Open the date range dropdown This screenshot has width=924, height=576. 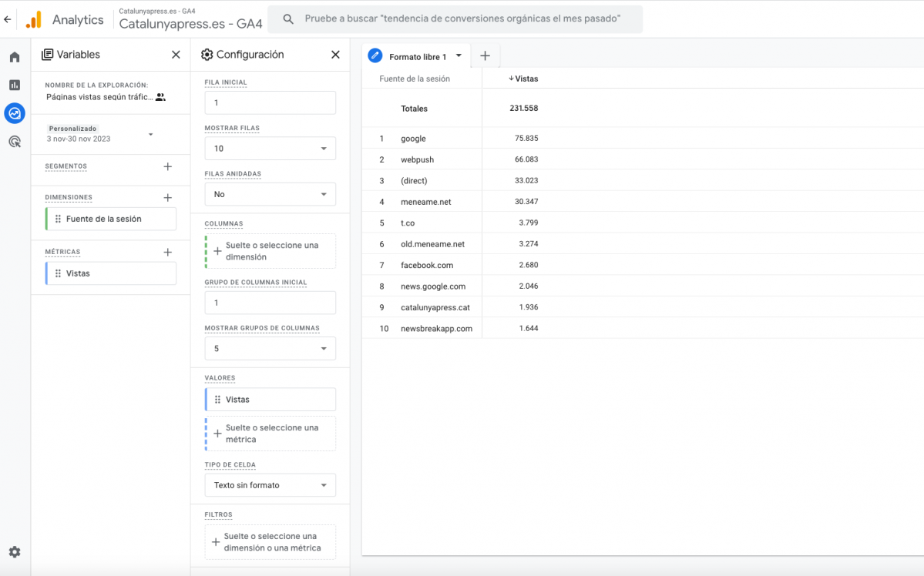[151, 134]
